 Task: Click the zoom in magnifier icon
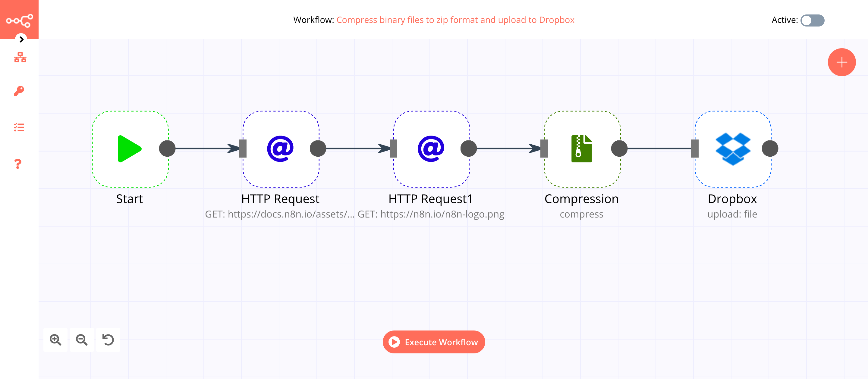(55, 340)
